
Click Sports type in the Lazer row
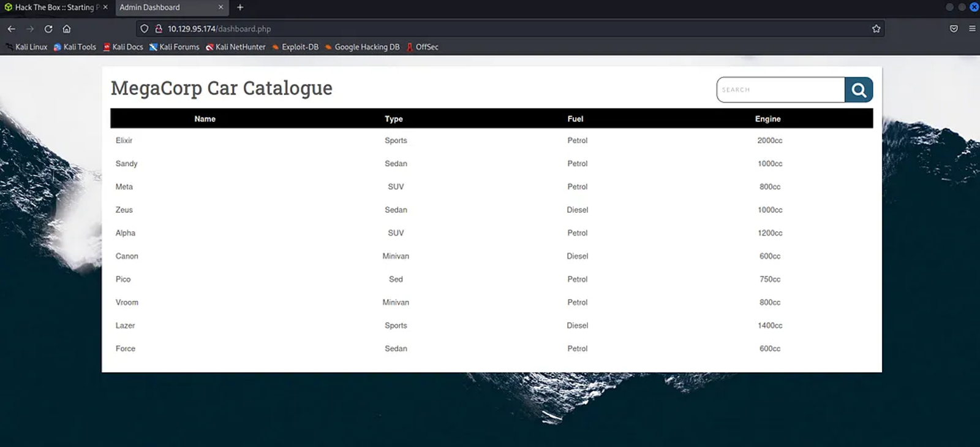(x=396, y=326)
